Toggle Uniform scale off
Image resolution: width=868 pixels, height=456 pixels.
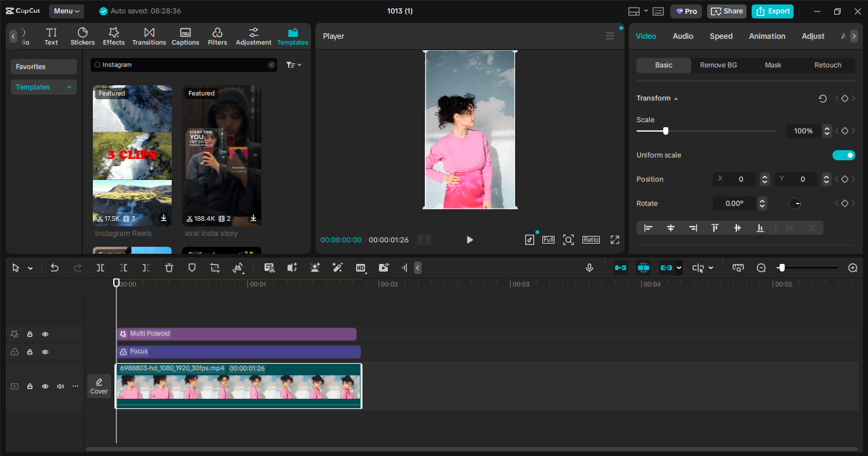844,155
